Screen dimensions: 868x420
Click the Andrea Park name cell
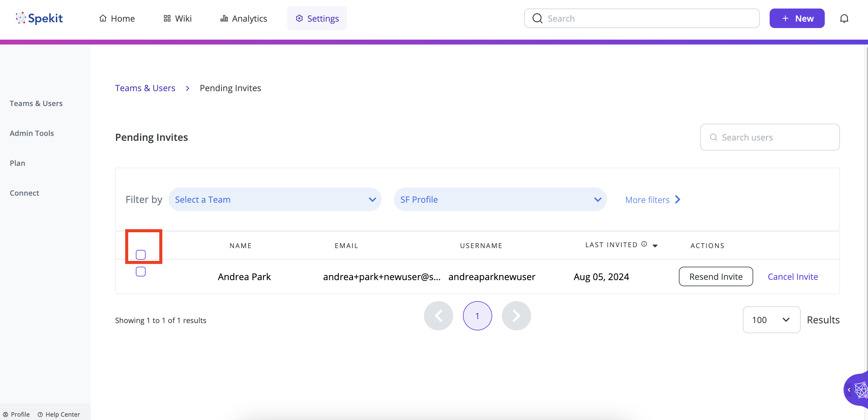point(244,277)
